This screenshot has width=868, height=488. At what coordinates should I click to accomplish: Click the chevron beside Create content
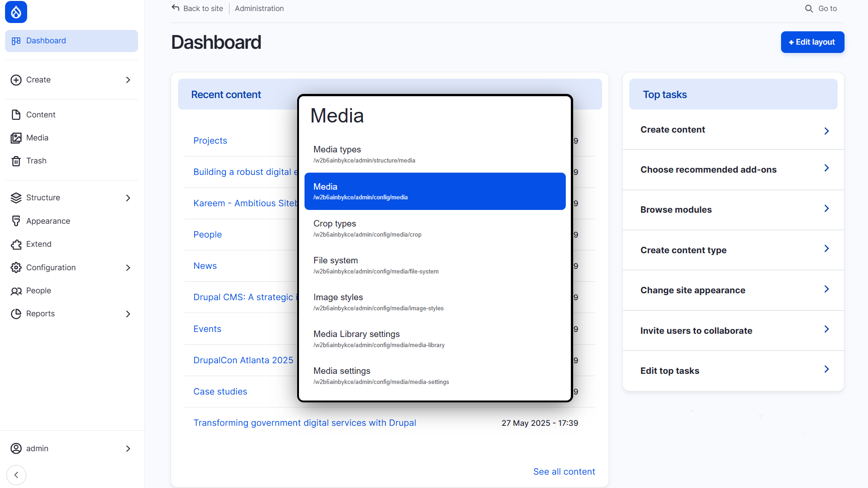[x=827, y=131]
